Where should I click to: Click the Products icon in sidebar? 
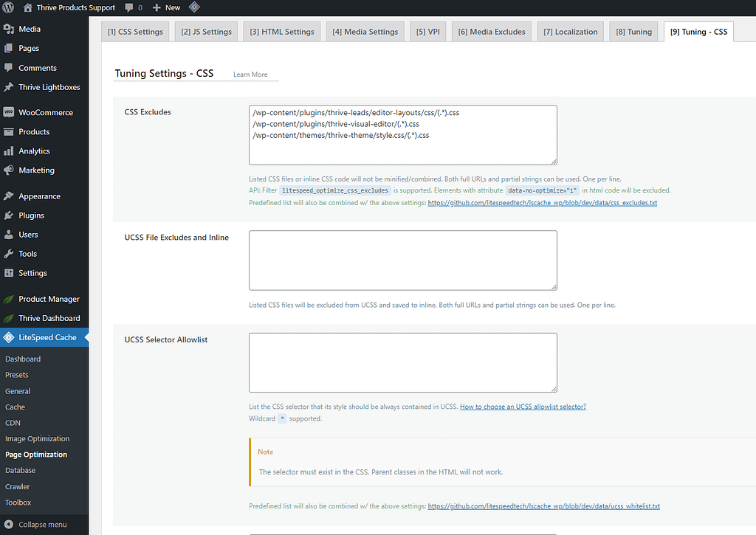pyautogui.click(x=9, y=131)
